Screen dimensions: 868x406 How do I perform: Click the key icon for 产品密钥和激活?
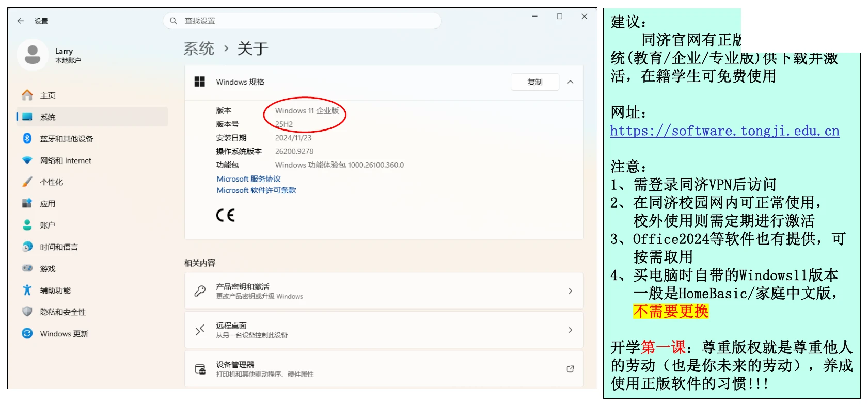200,291
